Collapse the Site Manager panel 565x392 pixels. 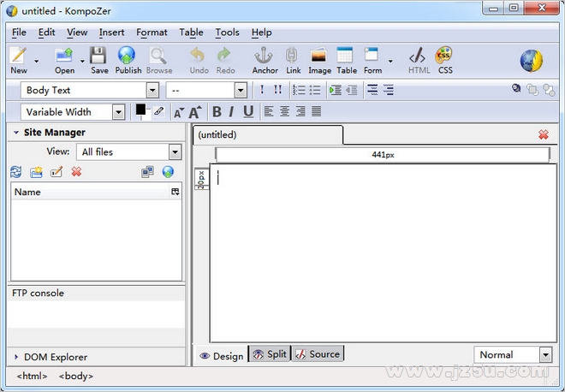16,133
